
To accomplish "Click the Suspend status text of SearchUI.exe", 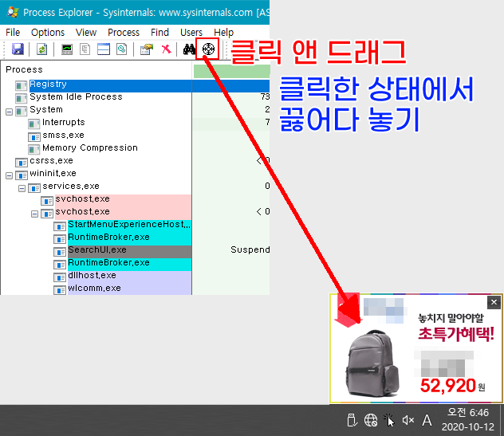I will [250, 249].
